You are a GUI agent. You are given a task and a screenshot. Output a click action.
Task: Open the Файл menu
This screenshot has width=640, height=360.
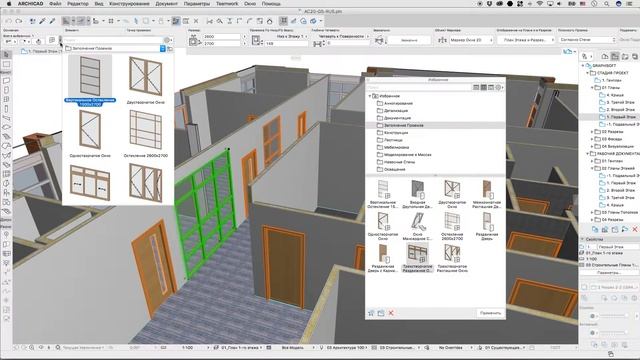click(x=55, y=3)
